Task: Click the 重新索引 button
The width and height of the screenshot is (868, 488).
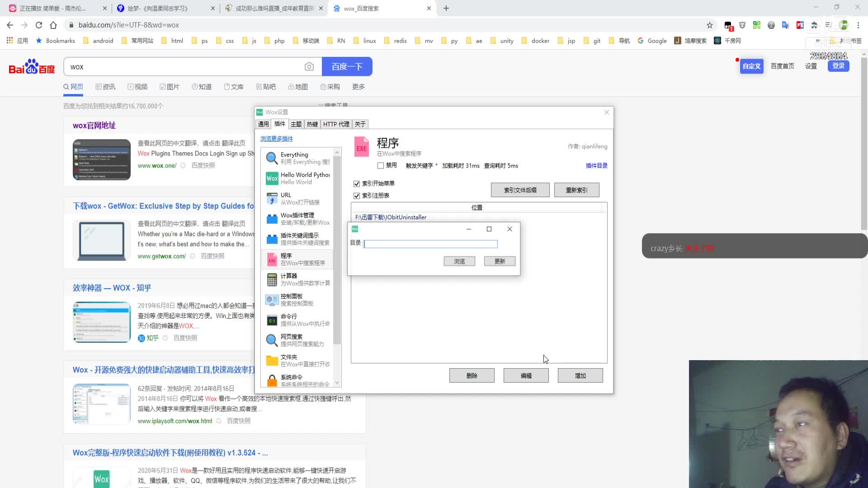Action: click(x=577, y=190)
